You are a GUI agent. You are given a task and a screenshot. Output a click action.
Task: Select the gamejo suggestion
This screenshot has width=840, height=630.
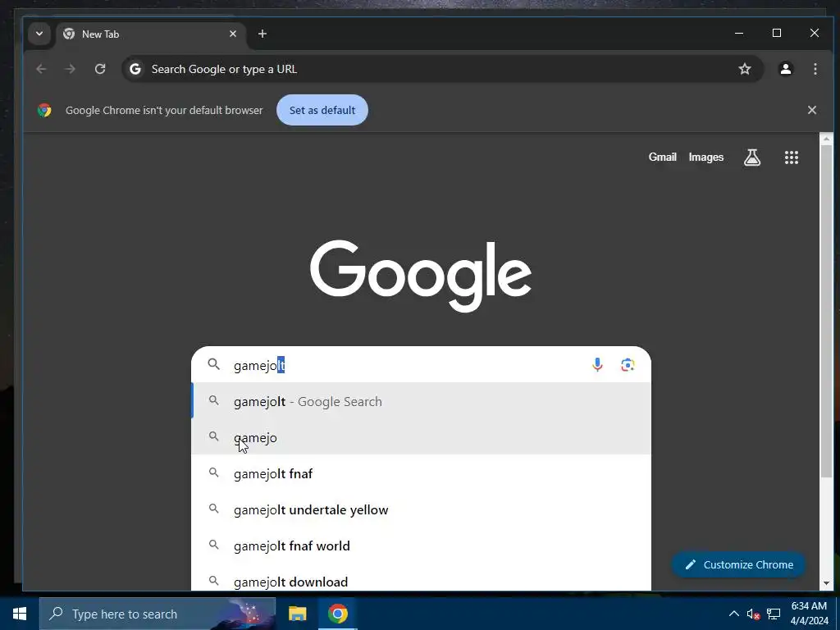click(421, 437)
